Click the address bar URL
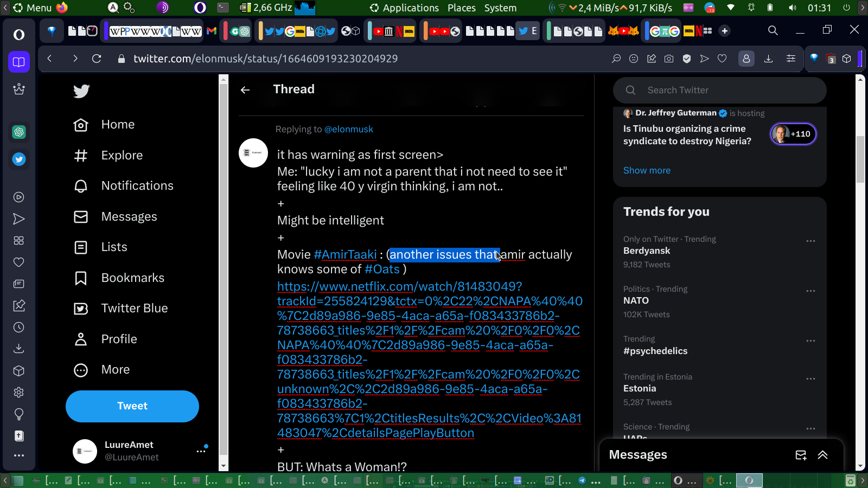The height and width of the screenshot is (488, 868). (266, 59)
